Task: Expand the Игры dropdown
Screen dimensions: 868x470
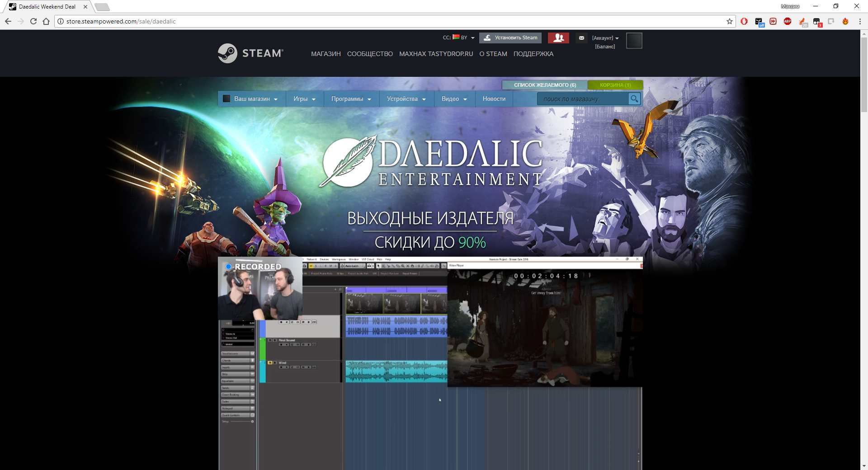Action: tap(305, 99)
